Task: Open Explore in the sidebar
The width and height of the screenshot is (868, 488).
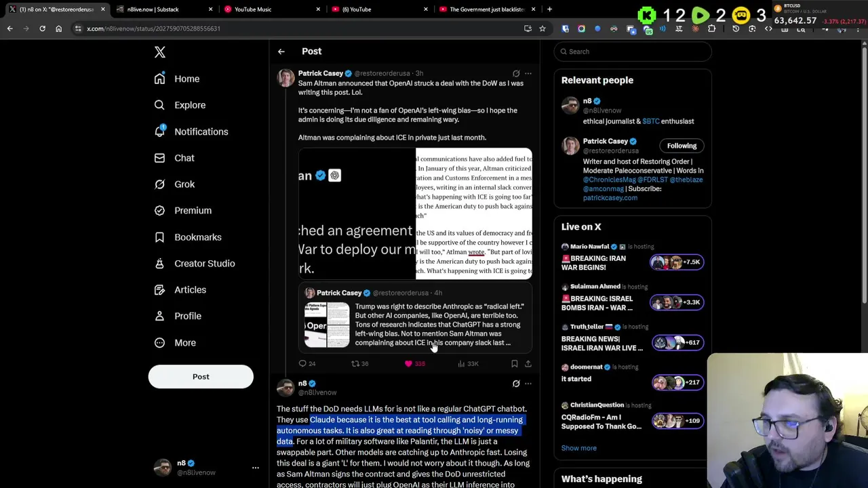Action: click(180, 105)
